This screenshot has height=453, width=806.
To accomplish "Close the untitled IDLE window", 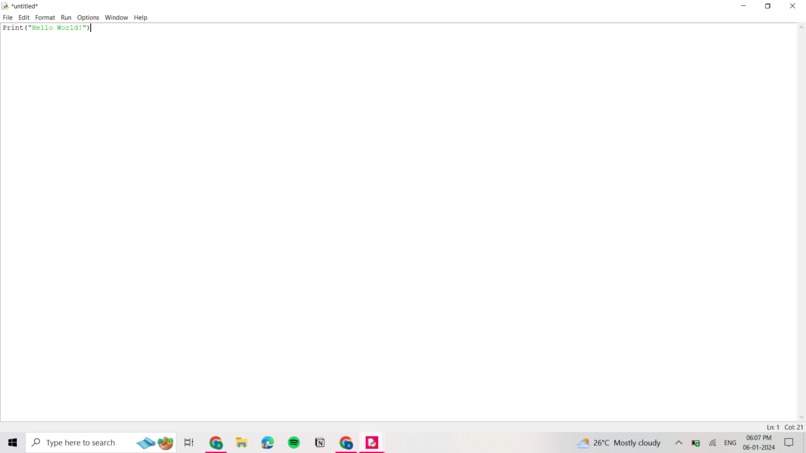I will (792, 6).
